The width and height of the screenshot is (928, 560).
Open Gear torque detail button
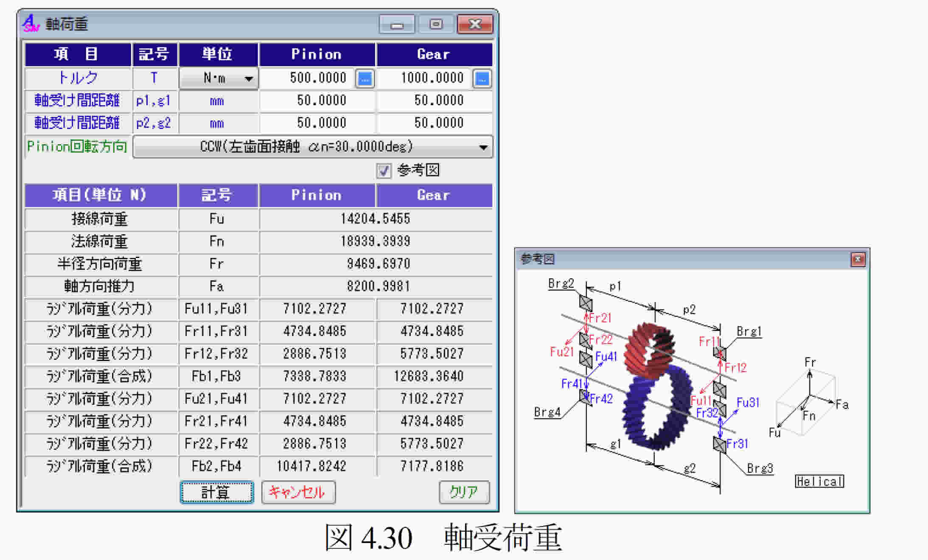point(482,78)
